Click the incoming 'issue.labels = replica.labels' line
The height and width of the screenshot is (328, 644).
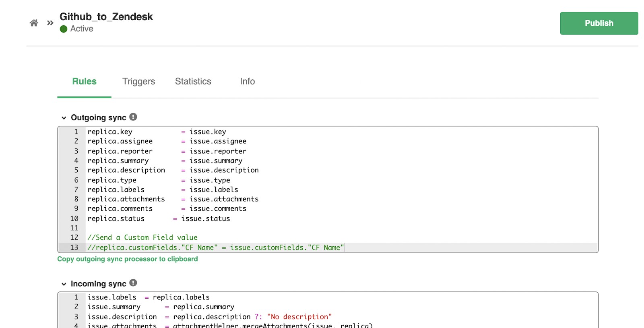149,297
